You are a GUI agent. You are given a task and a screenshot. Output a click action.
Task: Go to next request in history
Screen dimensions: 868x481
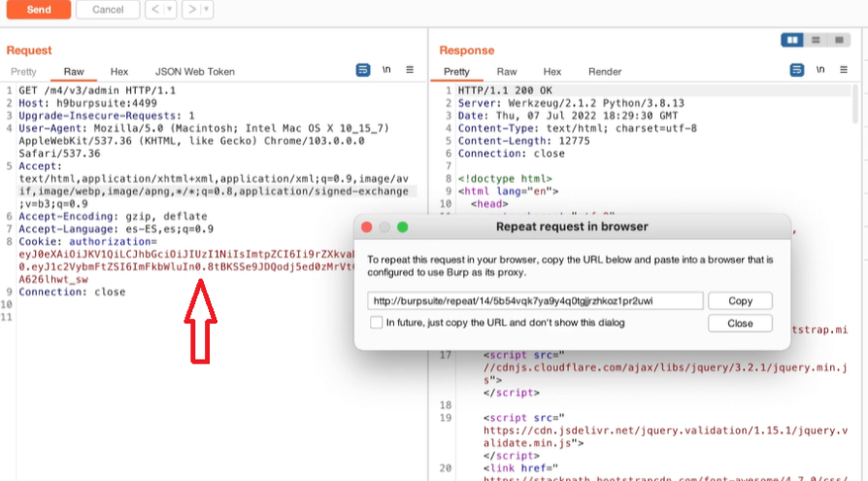tap(191, 10)
